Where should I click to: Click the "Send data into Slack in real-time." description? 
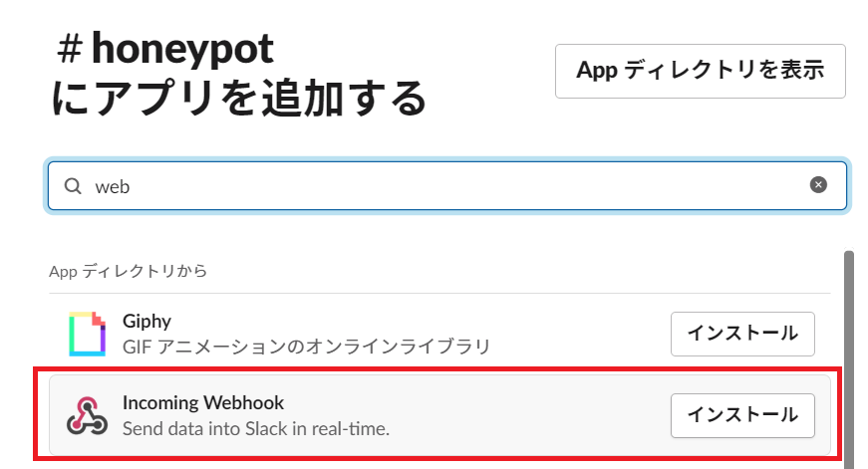coord(255,429)
